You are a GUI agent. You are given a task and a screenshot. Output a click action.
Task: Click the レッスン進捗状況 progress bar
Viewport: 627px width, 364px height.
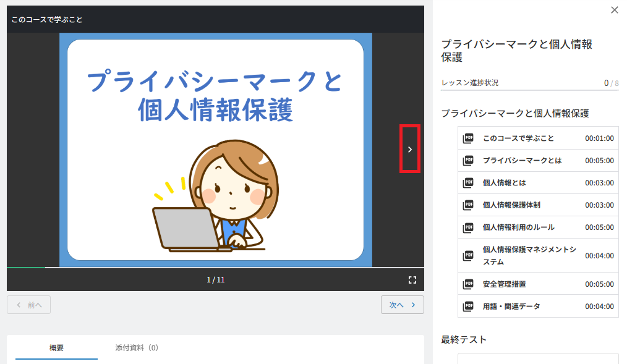tap(530, 90)
